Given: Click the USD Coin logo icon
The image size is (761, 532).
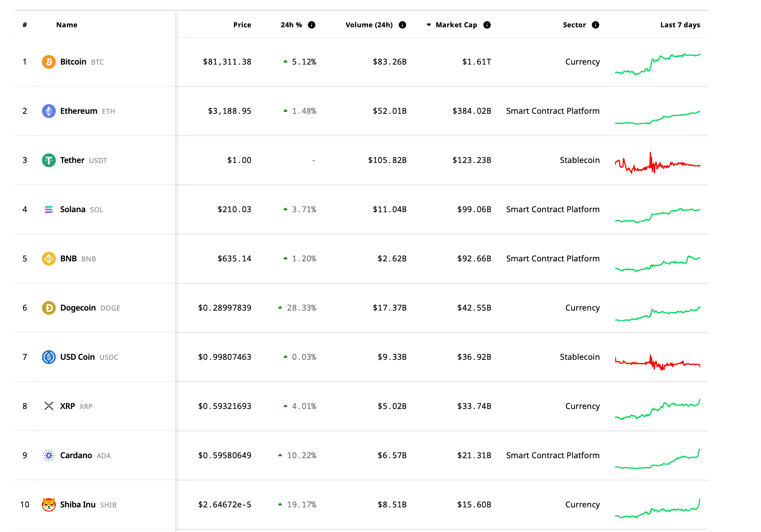Looking at the screenshot, I should 49,357.
